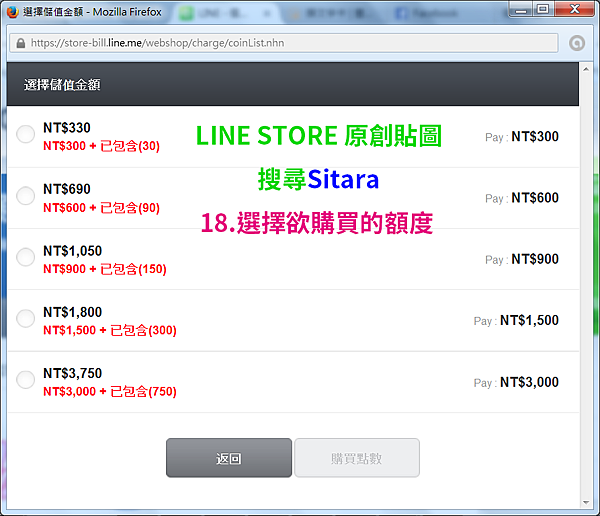Click the NT$330 label text
The height and width of the screenshot is (516, 600).
[67, 127]
